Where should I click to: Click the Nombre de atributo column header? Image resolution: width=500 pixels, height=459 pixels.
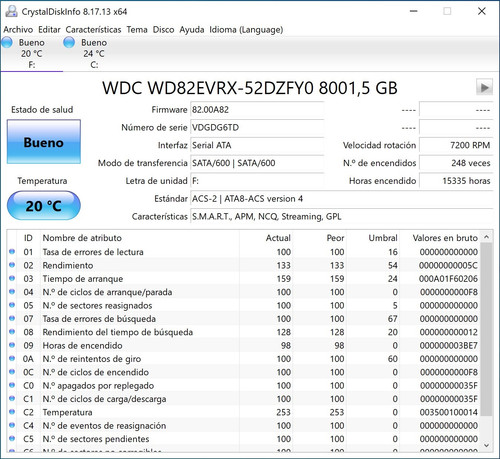click(x=140, y=238)
